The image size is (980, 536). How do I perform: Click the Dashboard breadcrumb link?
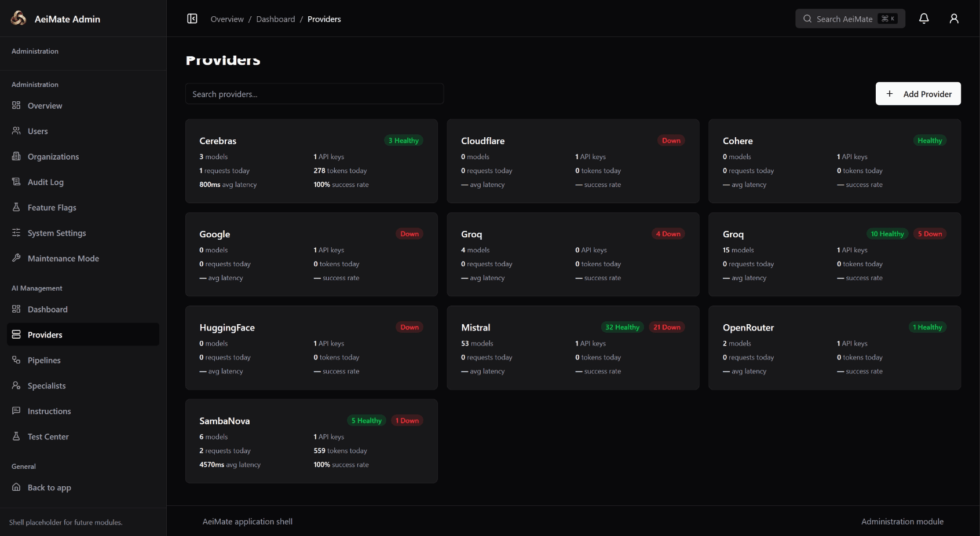coord(276,19)
